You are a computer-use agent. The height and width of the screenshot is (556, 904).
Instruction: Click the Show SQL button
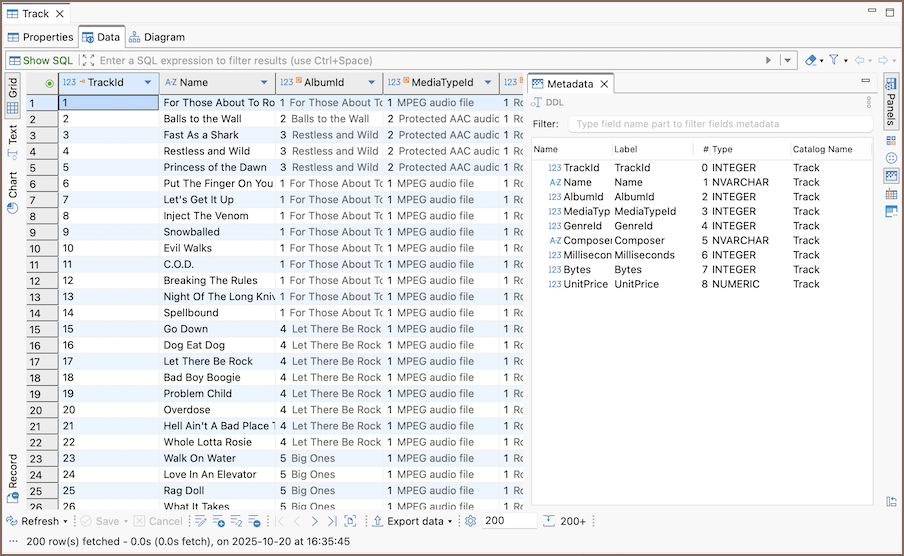[x=40, y=60]
